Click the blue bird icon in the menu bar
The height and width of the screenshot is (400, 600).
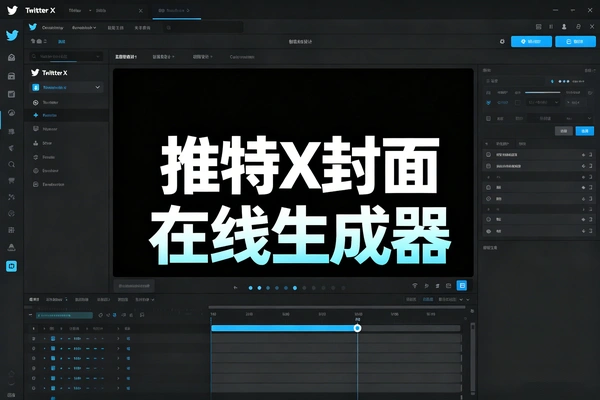[x=33, y=27]
